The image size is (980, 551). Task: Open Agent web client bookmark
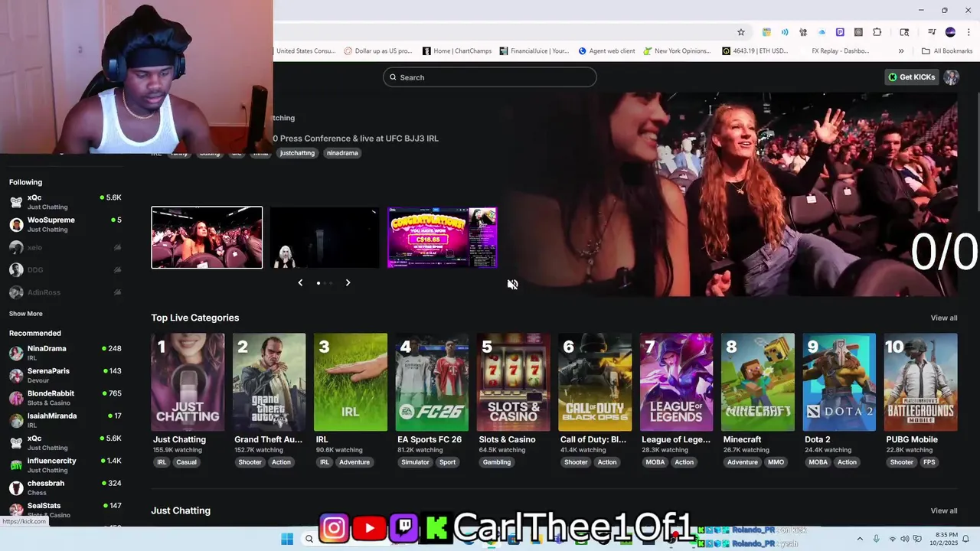[x=606, y=51]
